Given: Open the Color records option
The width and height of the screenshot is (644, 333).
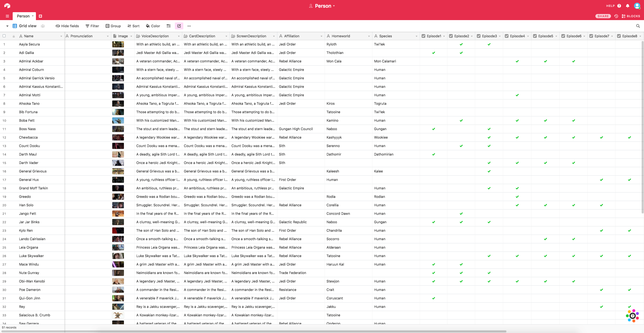Looking at the screenshot, I should coord(153,26).
